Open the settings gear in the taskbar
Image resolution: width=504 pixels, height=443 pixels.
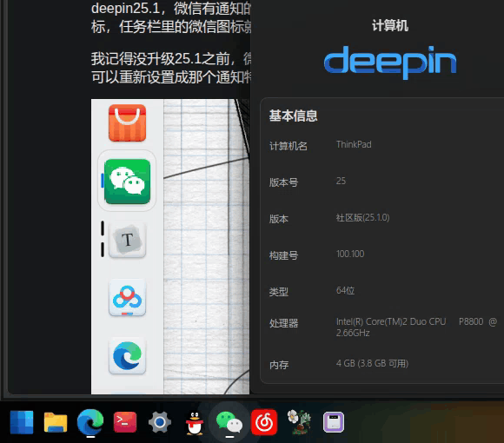coord(160,422)
